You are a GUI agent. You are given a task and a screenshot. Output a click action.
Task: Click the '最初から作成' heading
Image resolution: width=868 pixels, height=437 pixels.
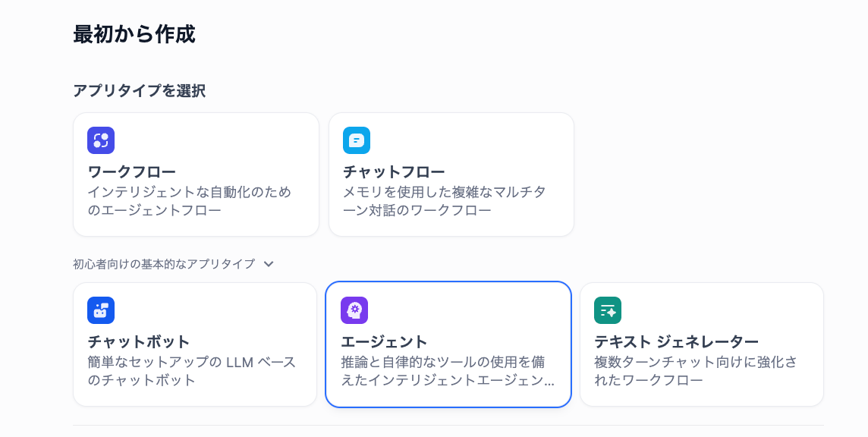tap(134, 34)
